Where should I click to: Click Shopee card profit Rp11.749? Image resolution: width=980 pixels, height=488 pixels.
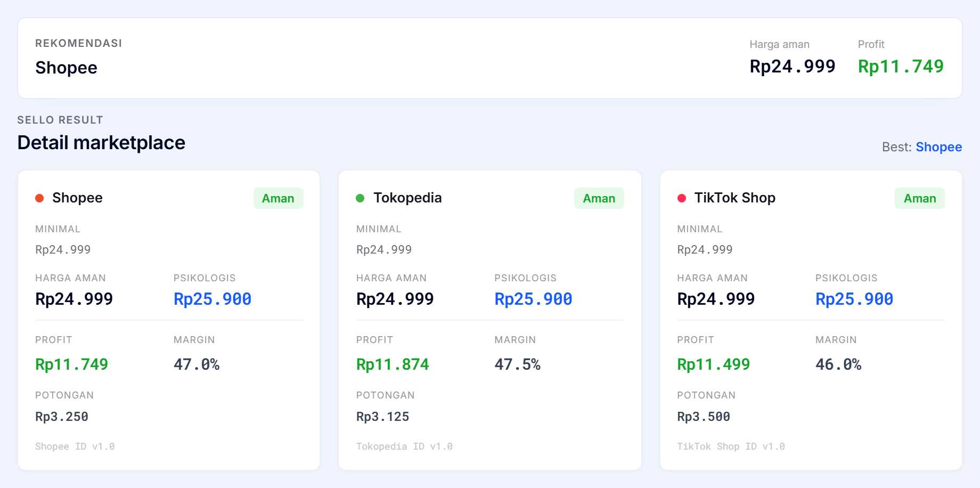click(x=71, y=364)
